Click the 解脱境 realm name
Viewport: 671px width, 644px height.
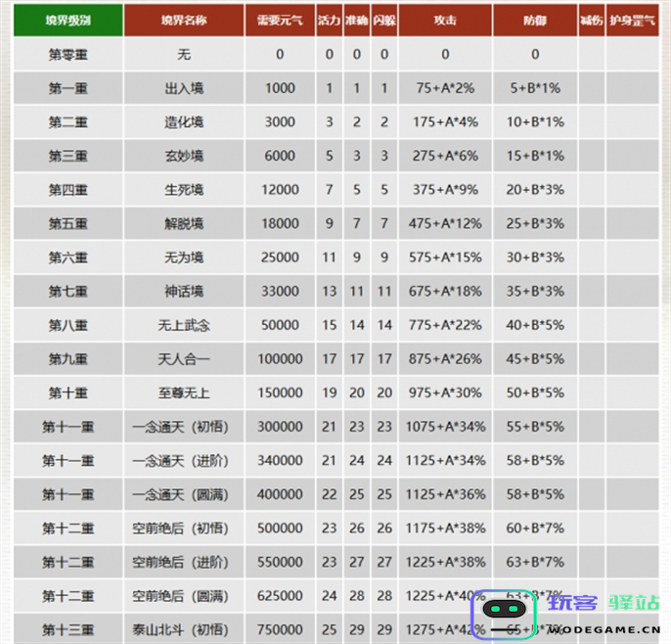pos(184,223)
